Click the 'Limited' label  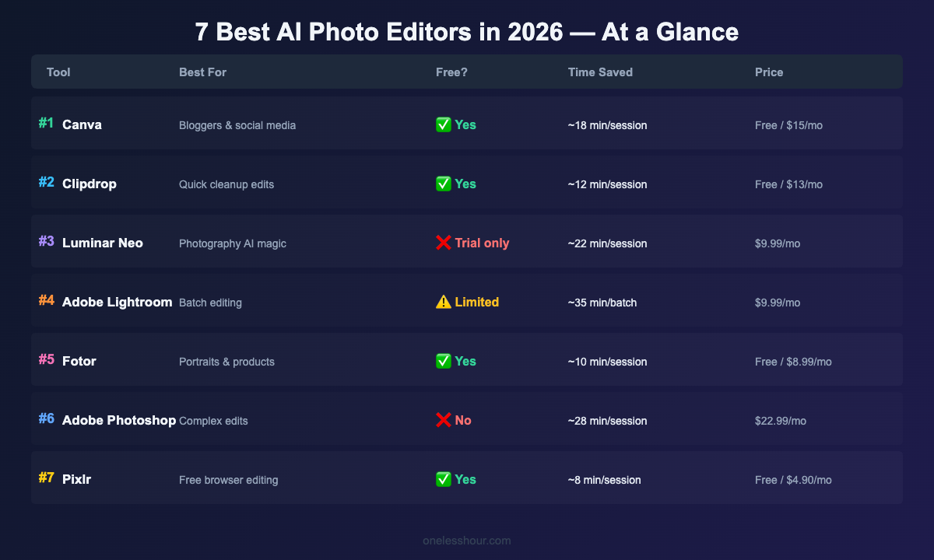coord(476,302)
